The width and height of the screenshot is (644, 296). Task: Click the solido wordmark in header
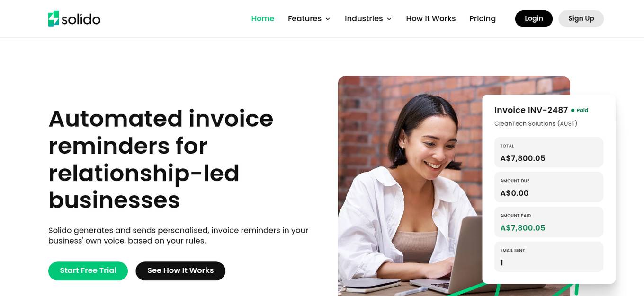tap(81, 19)
